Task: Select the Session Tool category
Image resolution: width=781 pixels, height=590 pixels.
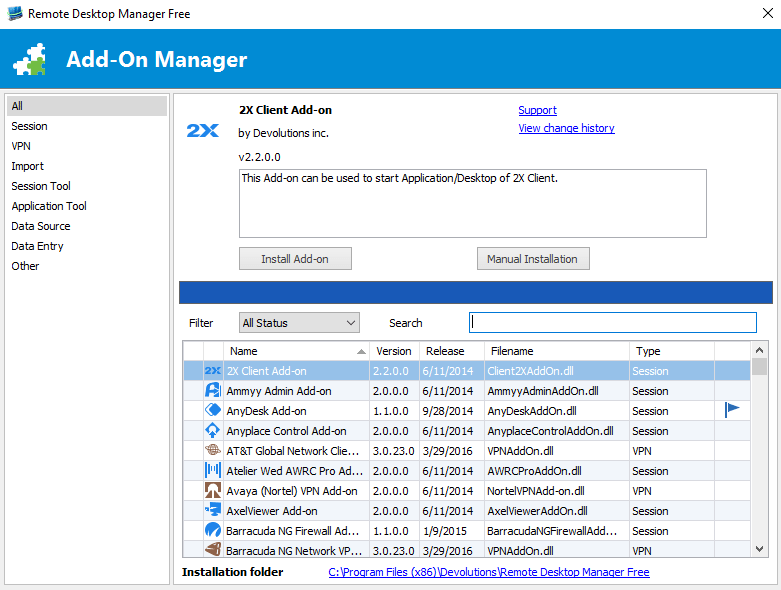Action: (41, 186)
